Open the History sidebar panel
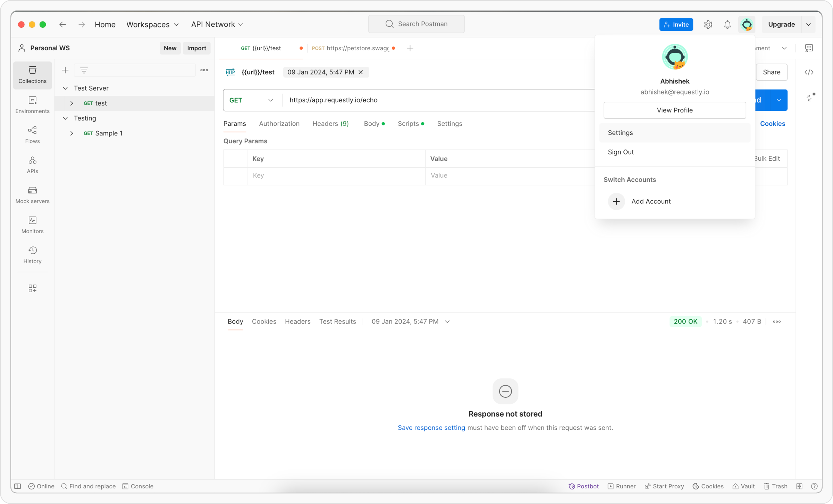Image resolution: width=833 pixels, height=504 pixels. coord(32,255)
